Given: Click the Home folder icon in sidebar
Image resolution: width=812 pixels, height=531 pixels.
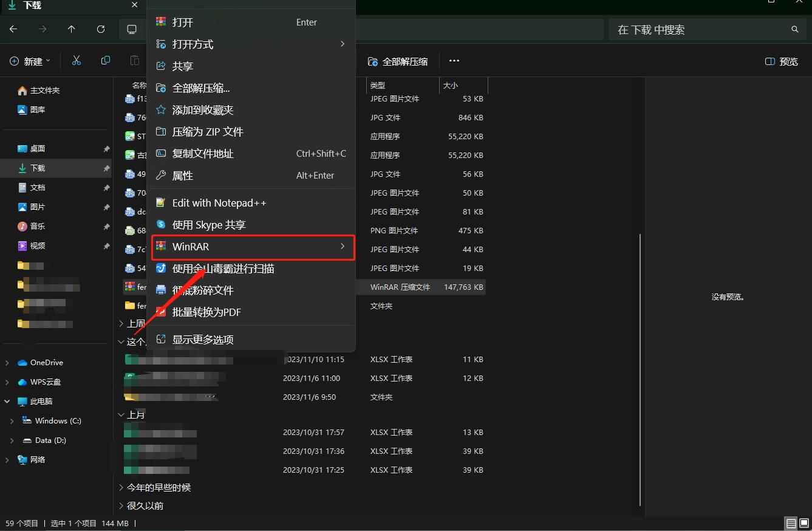Looking at the screenshot, I should pyautogui.click(x=22, y=91).
